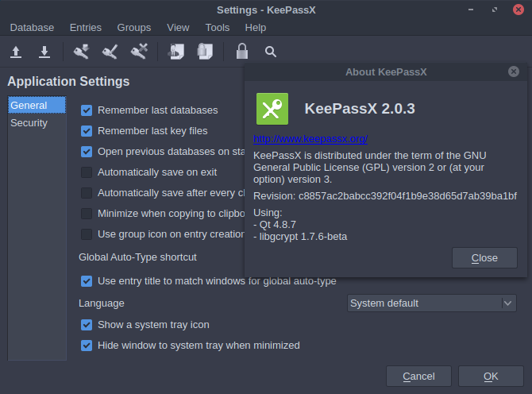
Task: Click the Add new entry key icon
Action: click(x=81, y=52)
